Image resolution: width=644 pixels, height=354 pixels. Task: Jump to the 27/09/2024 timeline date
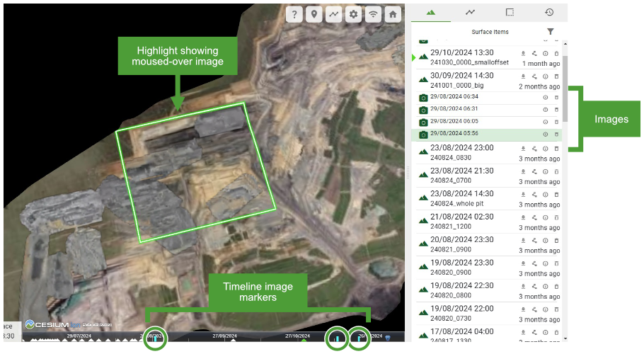pyautogui.click(x=224, y=336)
